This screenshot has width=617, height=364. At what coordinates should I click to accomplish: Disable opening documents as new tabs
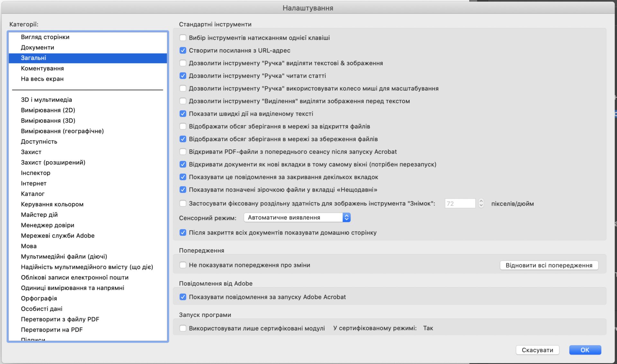point(183,164)
